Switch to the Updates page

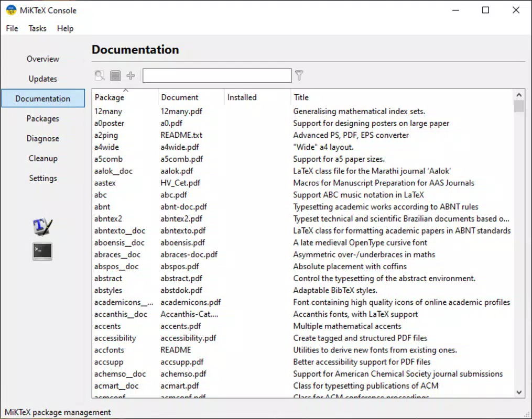click(43, 79)
